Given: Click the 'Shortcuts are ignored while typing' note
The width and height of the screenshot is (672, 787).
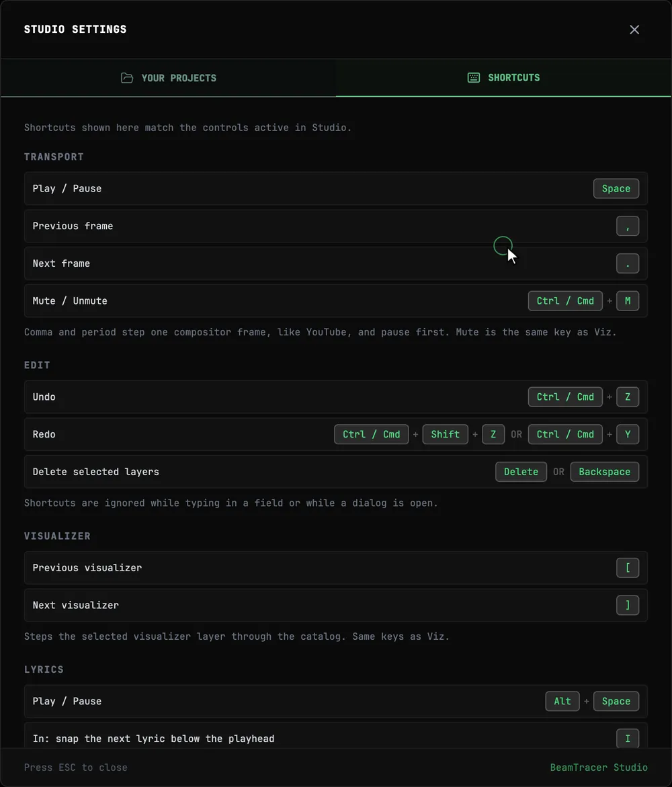Looking at the screenshot, I should pyautogui.click(x=231, y=503).
